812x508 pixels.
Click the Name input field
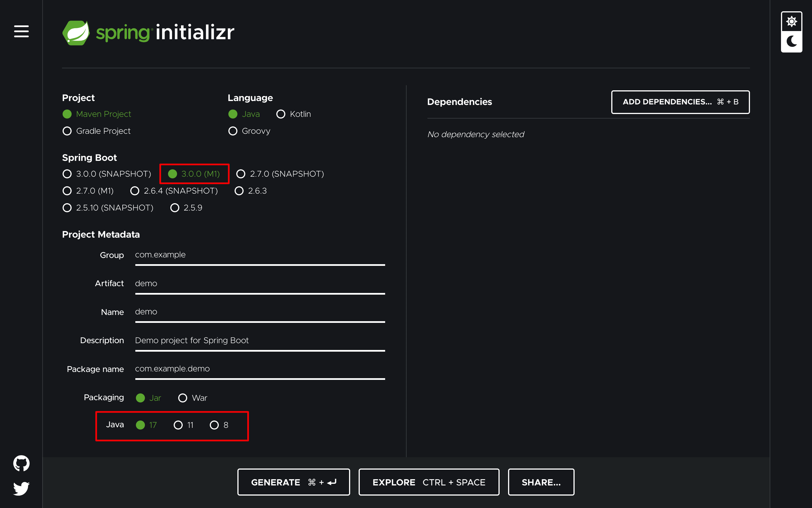(x=260, y=312)
